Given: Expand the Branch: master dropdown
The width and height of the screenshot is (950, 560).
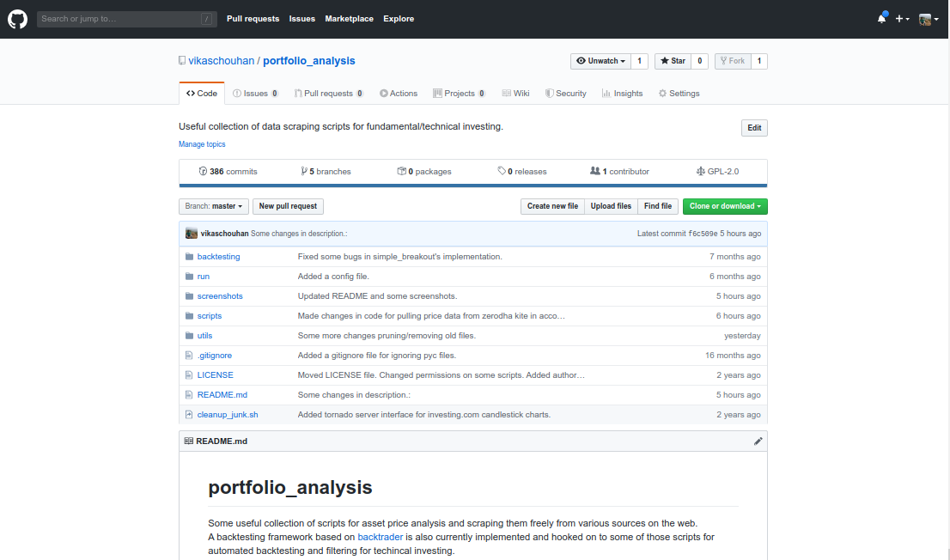Looking at the screenshot, I should [213, 207].
